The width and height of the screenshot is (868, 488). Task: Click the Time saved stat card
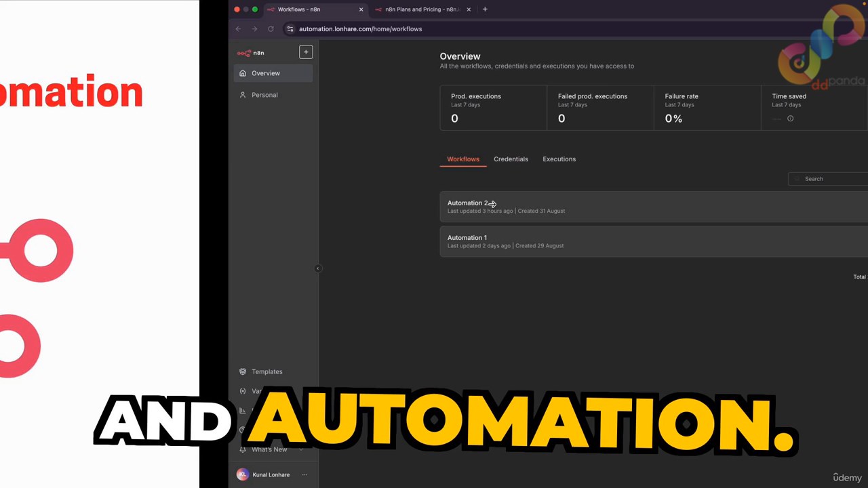click(x=814, y=108)
